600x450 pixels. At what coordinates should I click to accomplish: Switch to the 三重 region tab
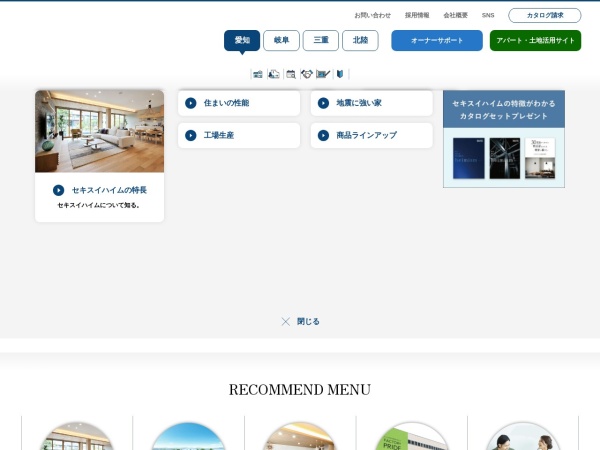click(x=321, y=41)
